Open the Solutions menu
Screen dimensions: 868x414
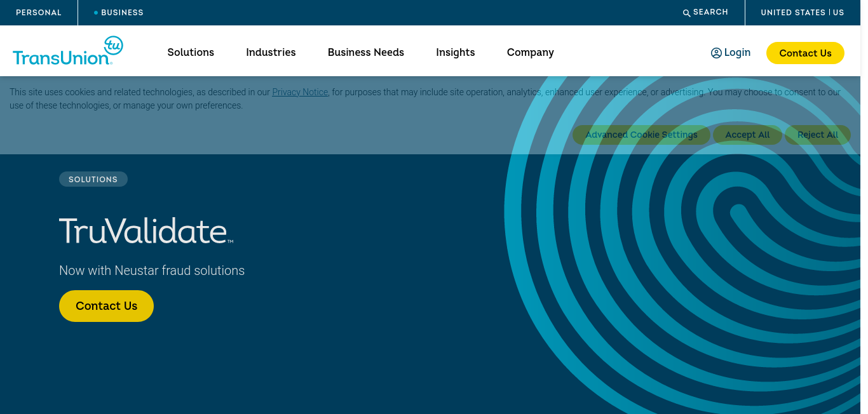pos(191,53)
